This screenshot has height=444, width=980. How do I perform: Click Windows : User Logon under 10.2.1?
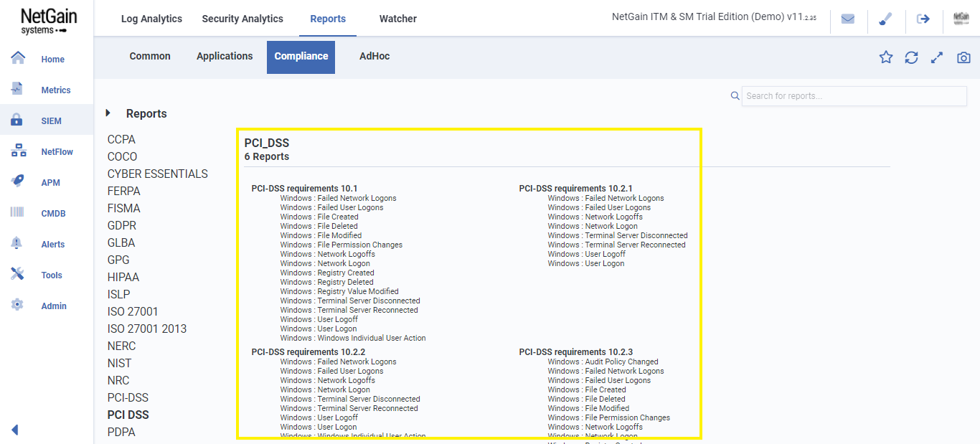pyautogui.click(x=586, y=263)
